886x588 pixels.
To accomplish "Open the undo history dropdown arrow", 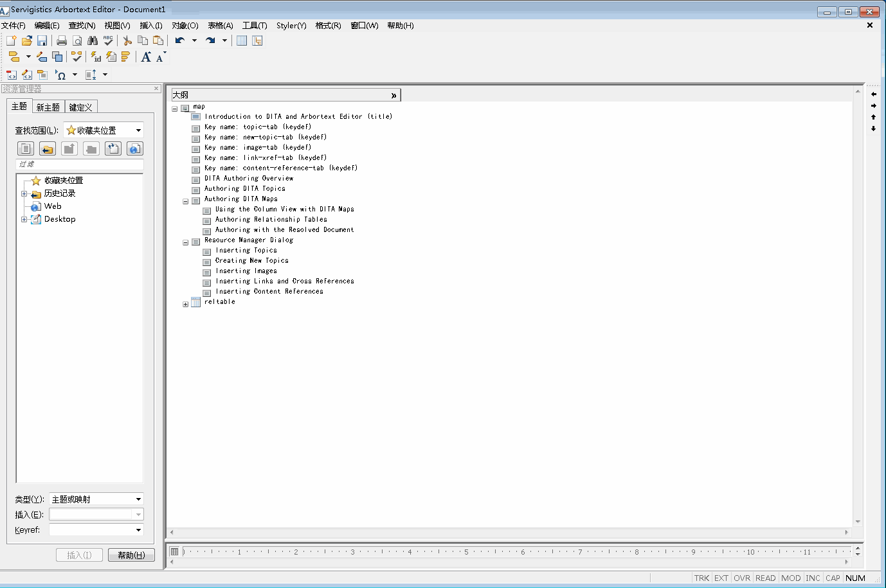I will pos(194,40).
